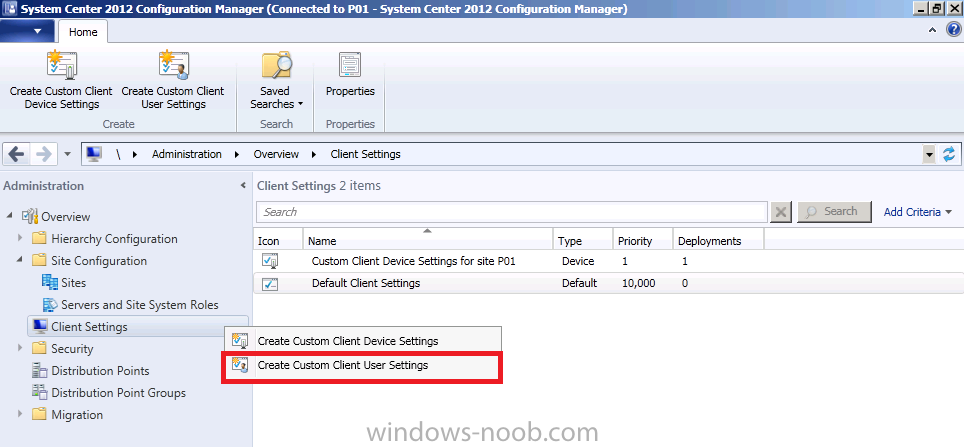Click the root computer icon in breadcrumb
This screenshot has height=447, width=964.
point(93,154)
